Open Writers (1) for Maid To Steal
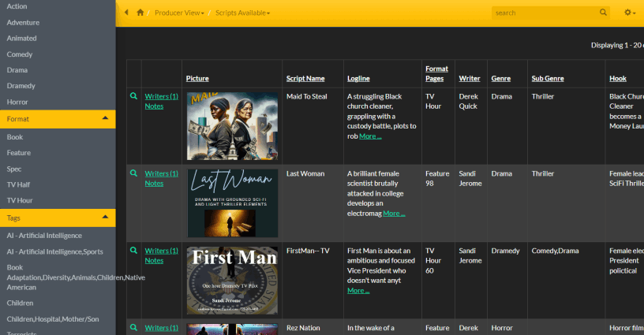 point(162,96)
